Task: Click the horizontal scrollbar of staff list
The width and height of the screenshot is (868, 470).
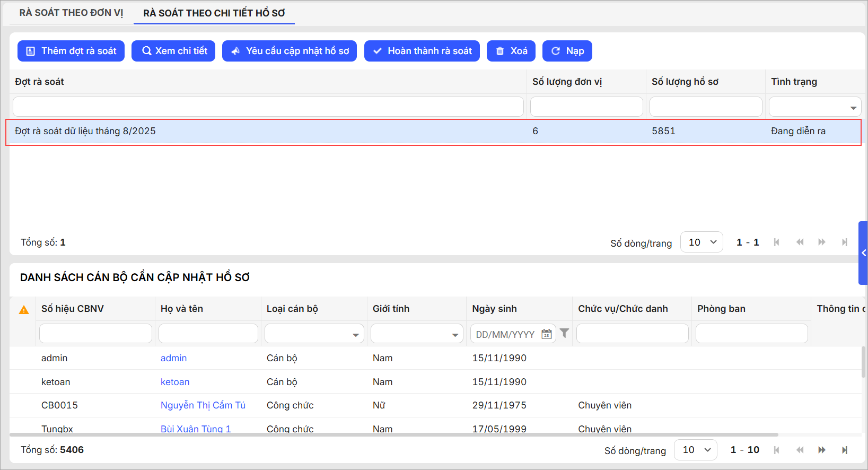Action: tap(394, 434)
